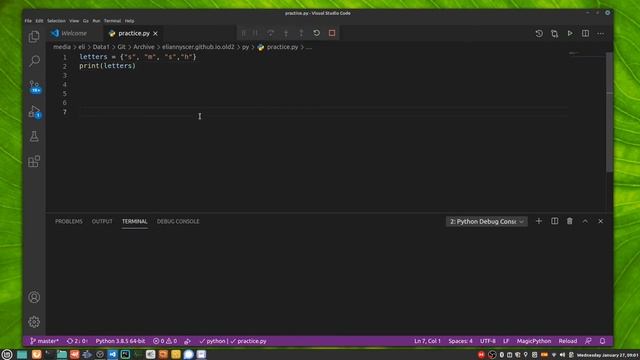
Task: Open the Testing flask view
Action: (34, 136)
